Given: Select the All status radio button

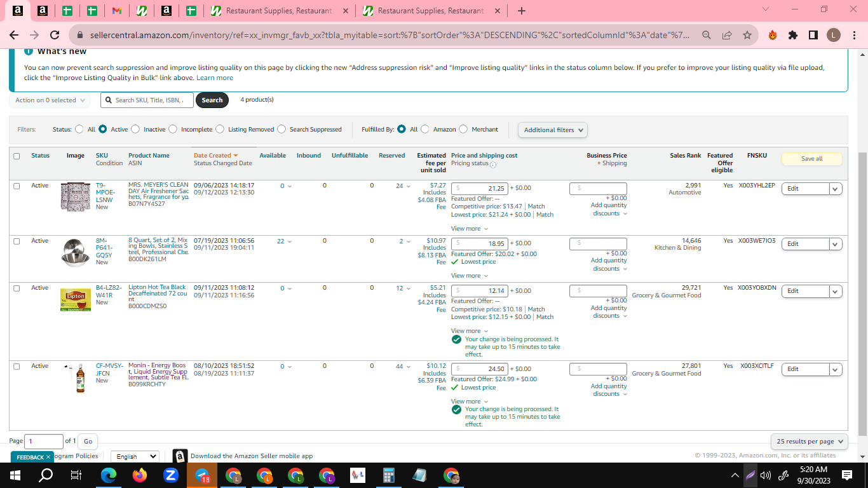Looking at the screenshot, I should coord(79,129).
